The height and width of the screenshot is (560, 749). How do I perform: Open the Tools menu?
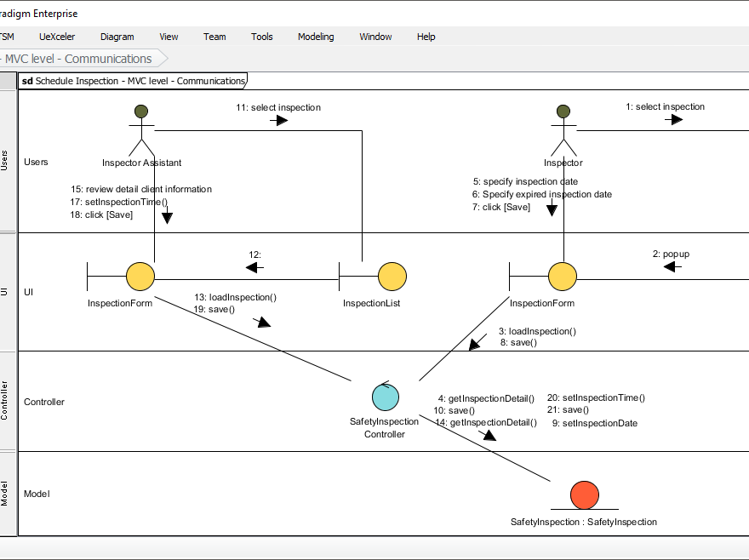(261, 37)
